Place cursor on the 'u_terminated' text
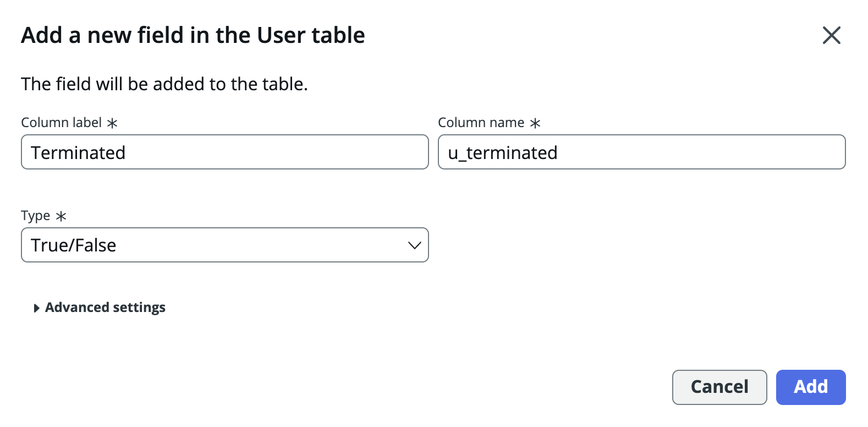This screenshot has height=427, width=868. (x=502, y=152)
